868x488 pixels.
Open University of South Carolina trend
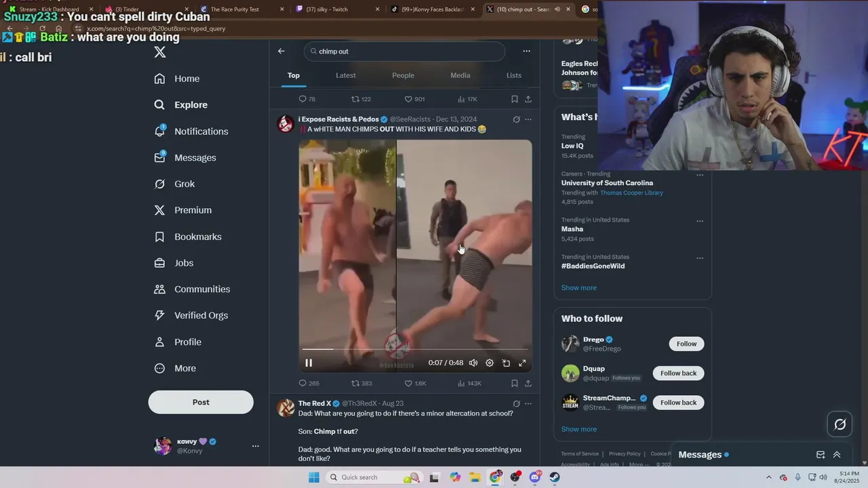(607, 183)
